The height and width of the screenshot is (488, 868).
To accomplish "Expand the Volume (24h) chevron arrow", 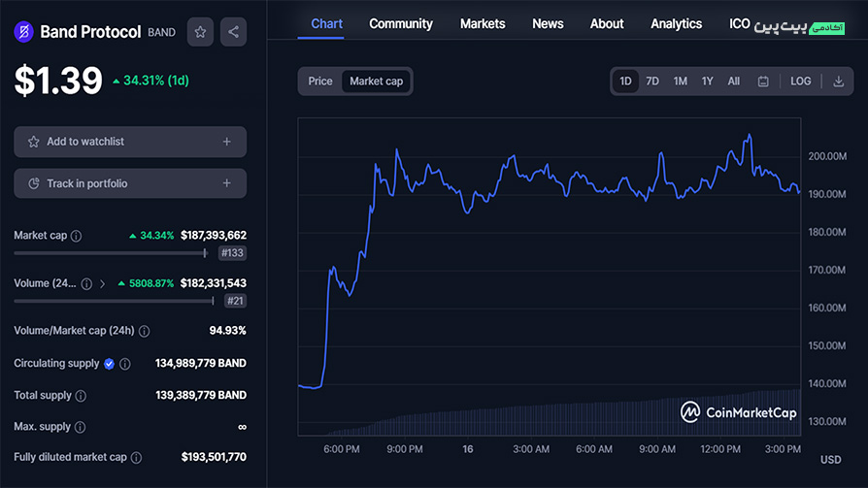I will click(x=102, y=284).
